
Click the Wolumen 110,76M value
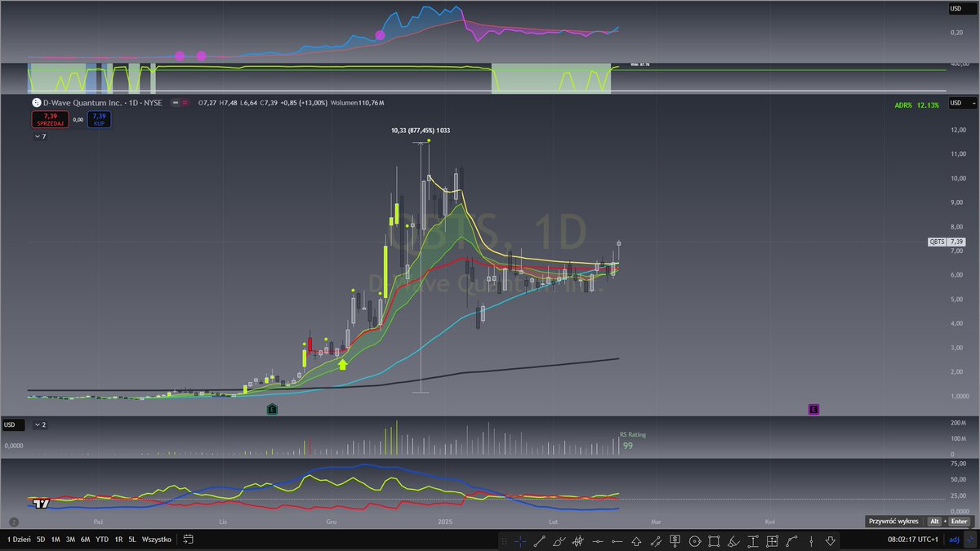tap(357, 103)
